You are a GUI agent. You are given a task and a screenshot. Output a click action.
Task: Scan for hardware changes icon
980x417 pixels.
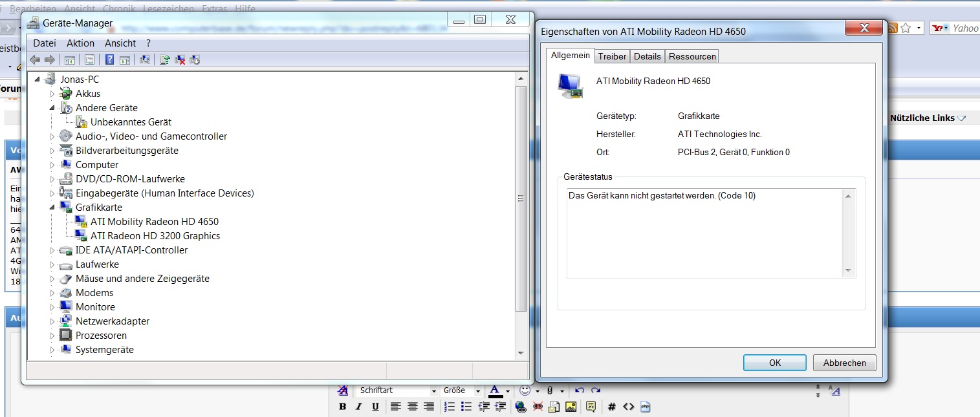click(145, 59)
